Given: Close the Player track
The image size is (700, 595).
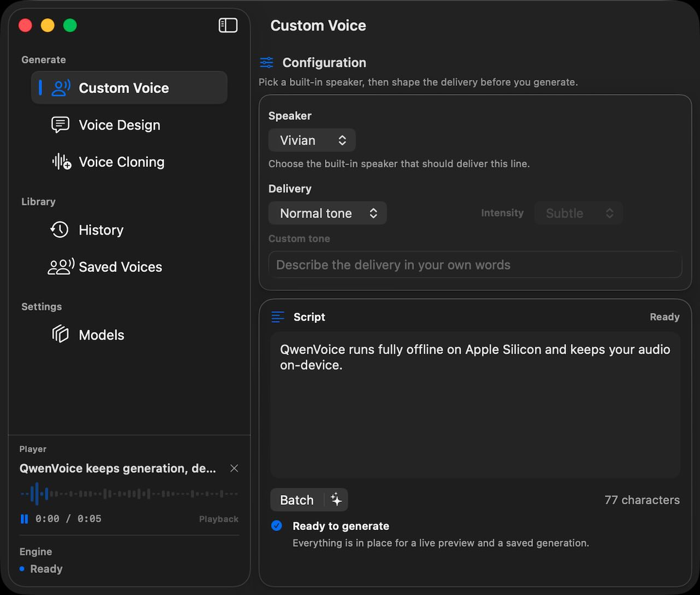Looking at the screenshot, I should point(234,469).
